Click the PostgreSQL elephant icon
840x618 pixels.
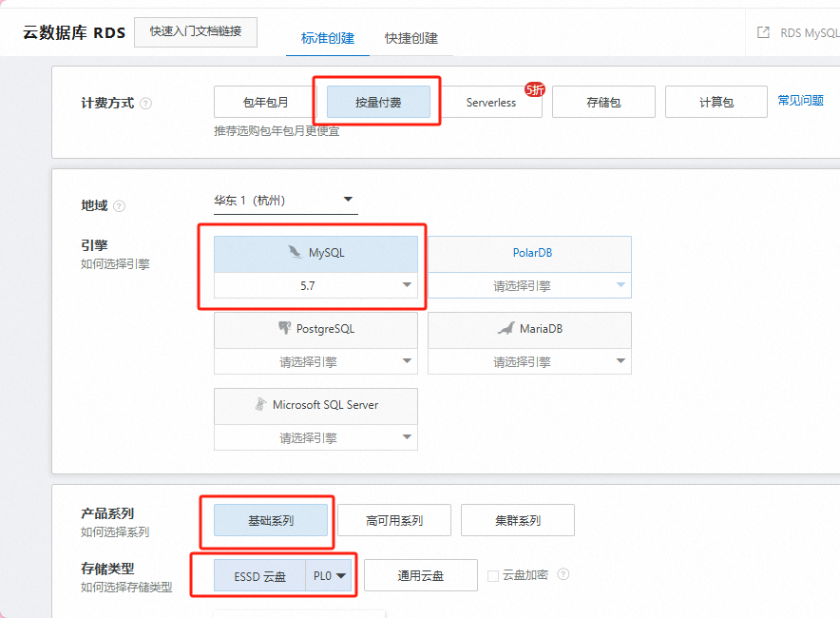pos(284,328)
